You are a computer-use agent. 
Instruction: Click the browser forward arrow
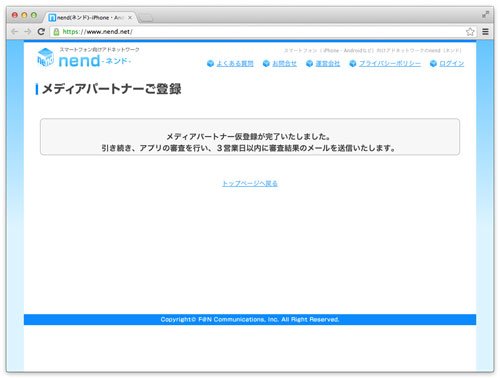tap(28, 32)
